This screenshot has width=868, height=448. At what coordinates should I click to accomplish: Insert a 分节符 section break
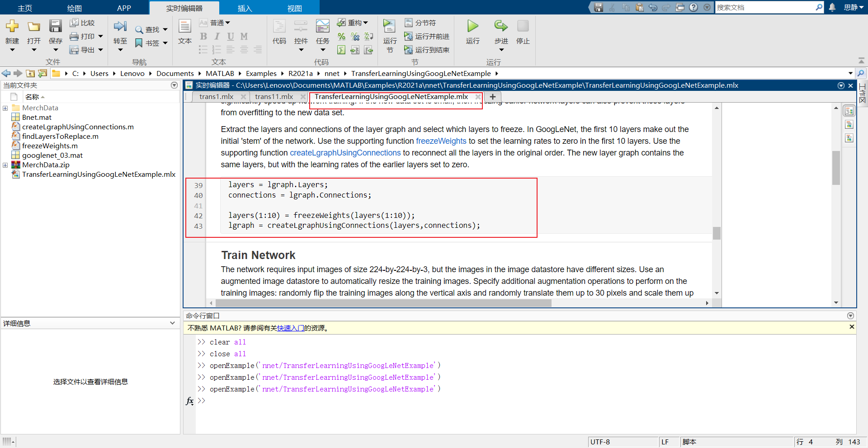(420, 23)
